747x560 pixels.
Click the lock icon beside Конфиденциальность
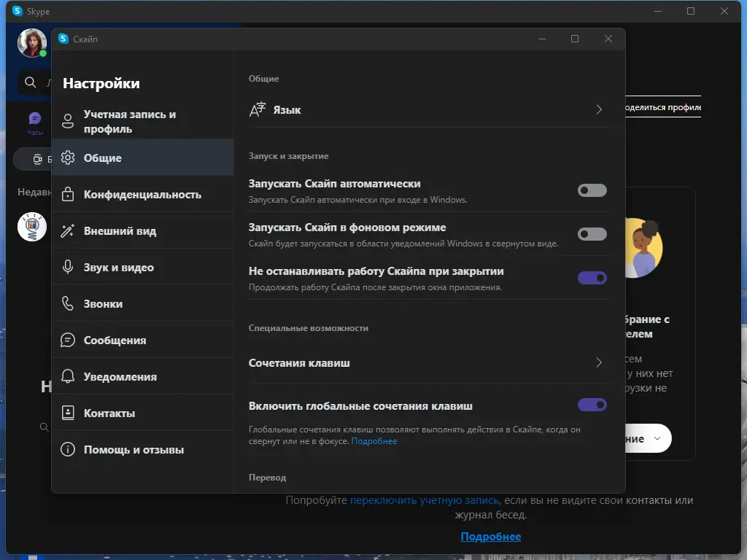(68, 194)
